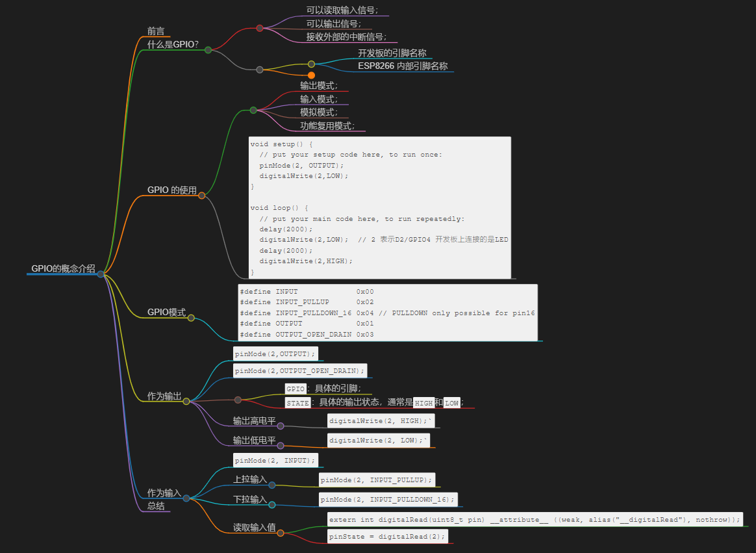Click the pinMode(2, INPUT); code node
This screenshot has height=553, width=756.
(x=275, y=460)
